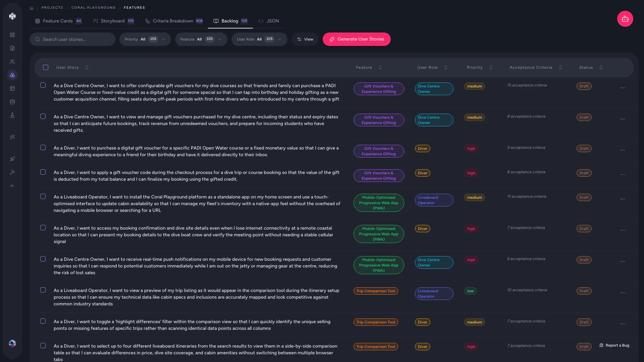
Task: Switch to the Feature Cards tab
Action: (x=58, y=21)
